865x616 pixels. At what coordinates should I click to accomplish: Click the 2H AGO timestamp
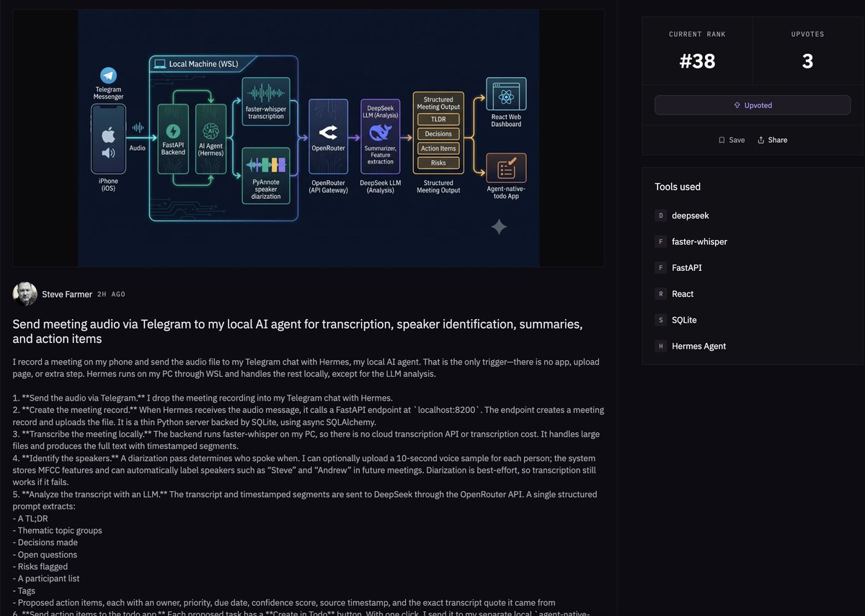click(x=111, y=294)
